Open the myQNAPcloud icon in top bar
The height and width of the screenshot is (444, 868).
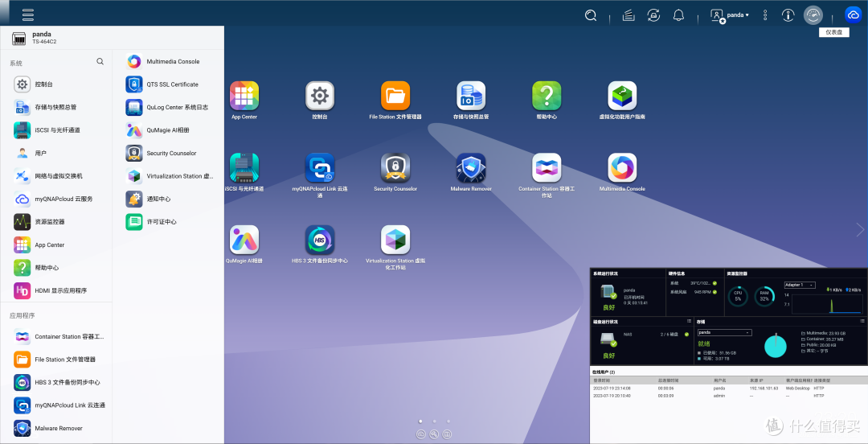[x=853, y=15]
